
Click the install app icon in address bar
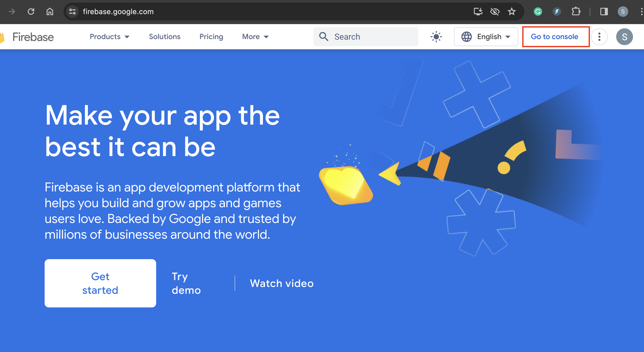click(478, 12)
